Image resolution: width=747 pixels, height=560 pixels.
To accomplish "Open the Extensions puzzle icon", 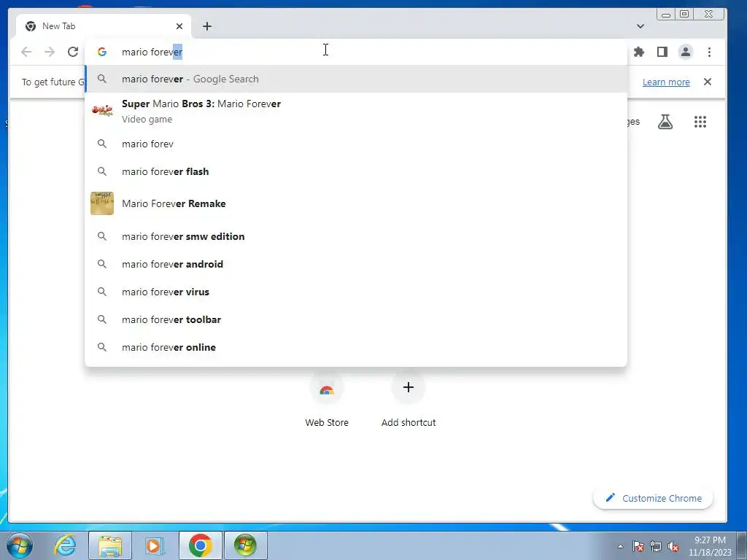I will click(x=639, y=52).
